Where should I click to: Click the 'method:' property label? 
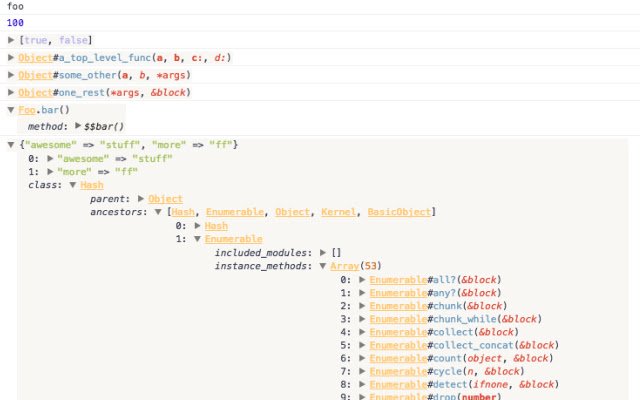47,127
